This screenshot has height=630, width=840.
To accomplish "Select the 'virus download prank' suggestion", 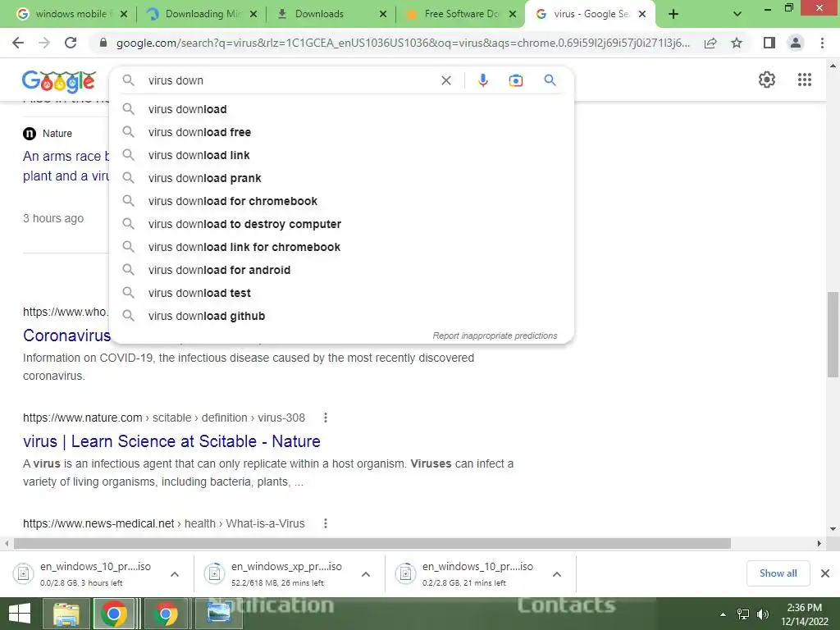I will point(341,178).
